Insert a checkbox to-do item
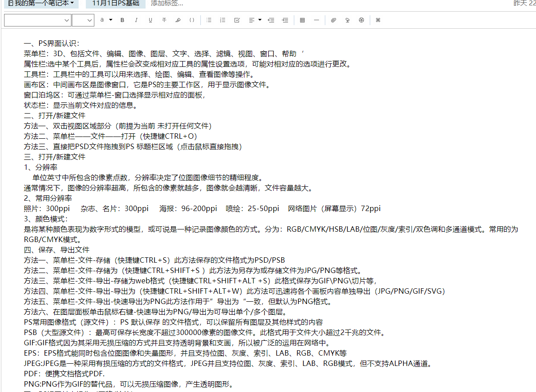 pyautogui.click(x=237, y=20)
